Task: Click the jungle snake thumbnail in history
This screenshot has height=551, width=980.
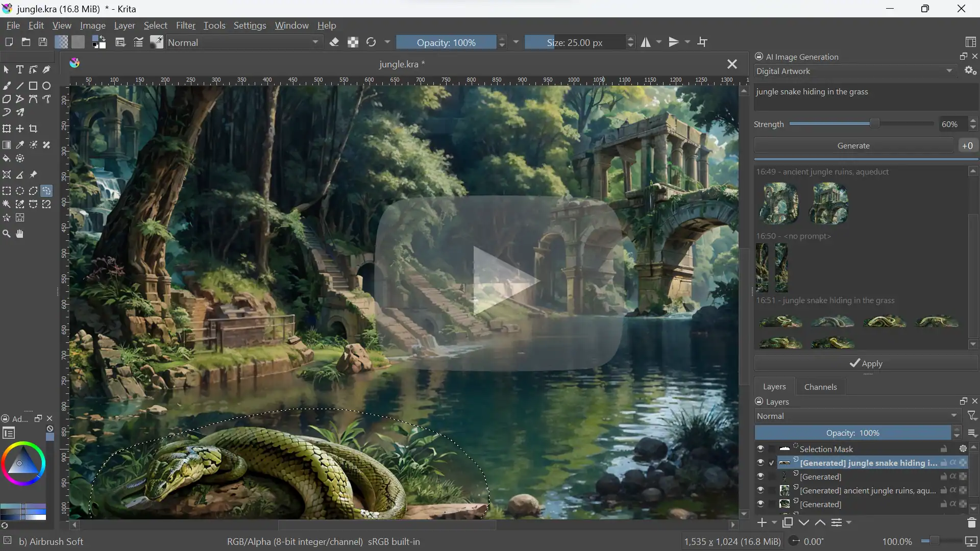Action: [780, 321]
